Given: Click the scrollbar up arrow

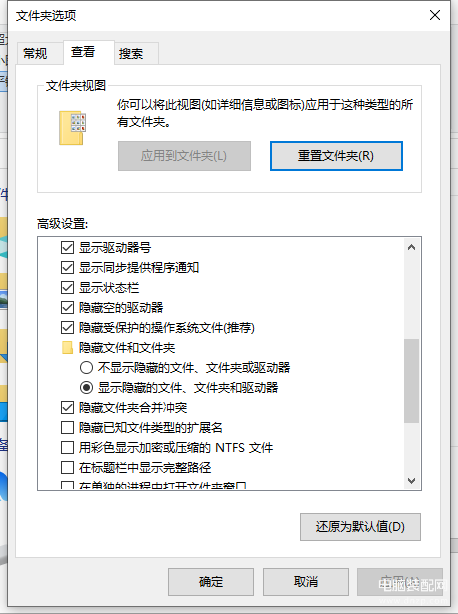Looking at the screenshot, I should [411, 247].
